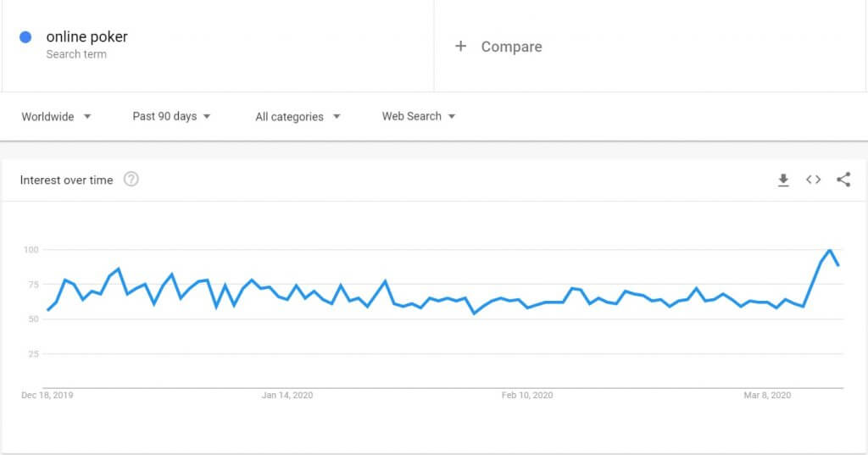Expand the Worldwide region dropdown

pyautogui.click(x=56, y=116)
